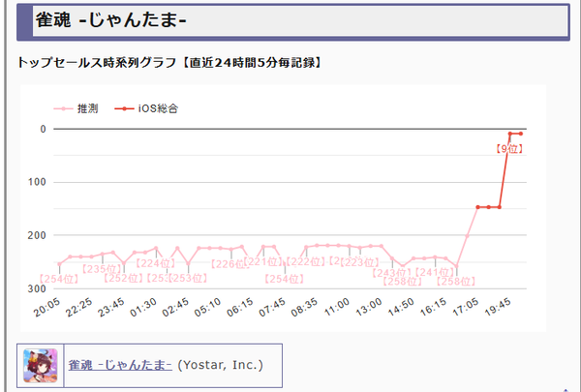Click the 11:00 x-axis time label
Screen dimensions: 581x392
tap(337, 308)
